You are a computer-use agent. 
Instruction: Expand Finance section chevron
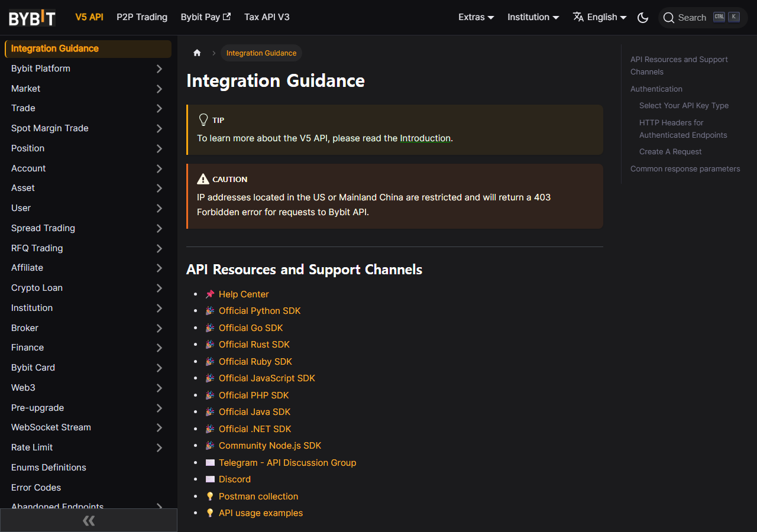(159, 348)
